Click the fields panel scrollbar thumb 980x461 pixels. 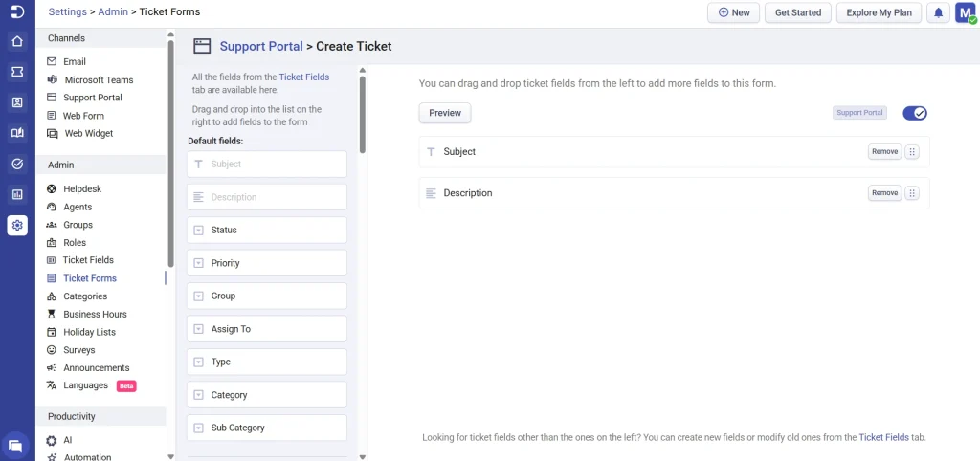pos(363,115)
